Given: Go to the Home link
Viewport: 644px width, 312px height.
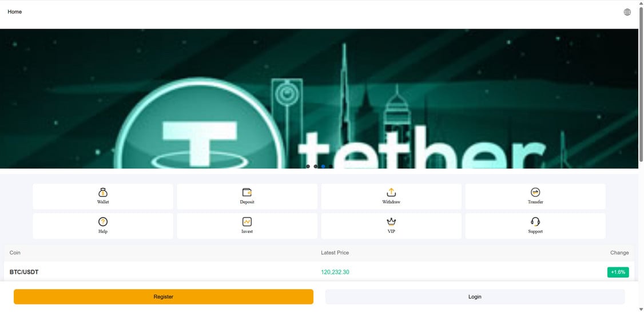Looking at the screenshot, I should 15,11.
